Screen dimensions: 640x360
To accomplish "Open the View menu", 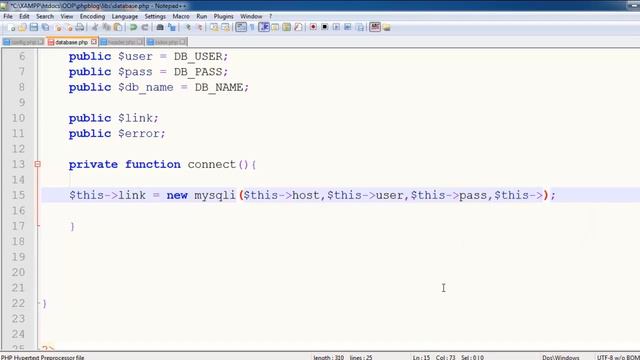I will point(67,16).
